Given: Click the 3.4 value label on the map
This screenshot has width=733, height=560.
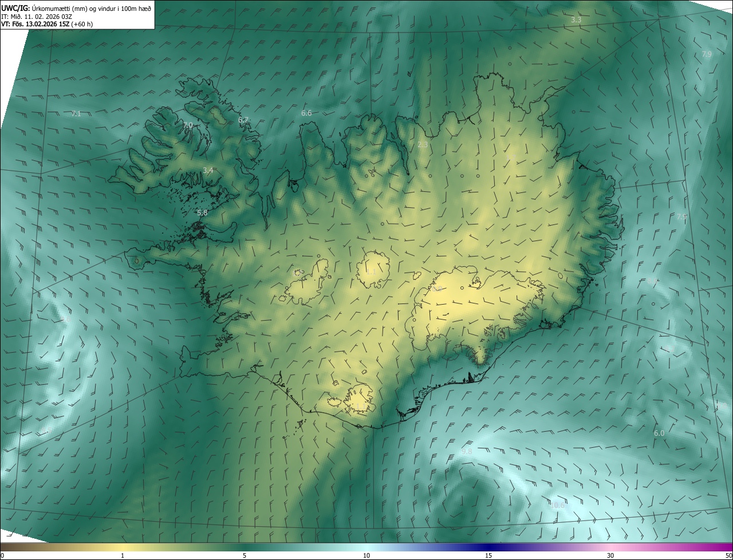Looking at the screenshot, I should pos(208,171).
